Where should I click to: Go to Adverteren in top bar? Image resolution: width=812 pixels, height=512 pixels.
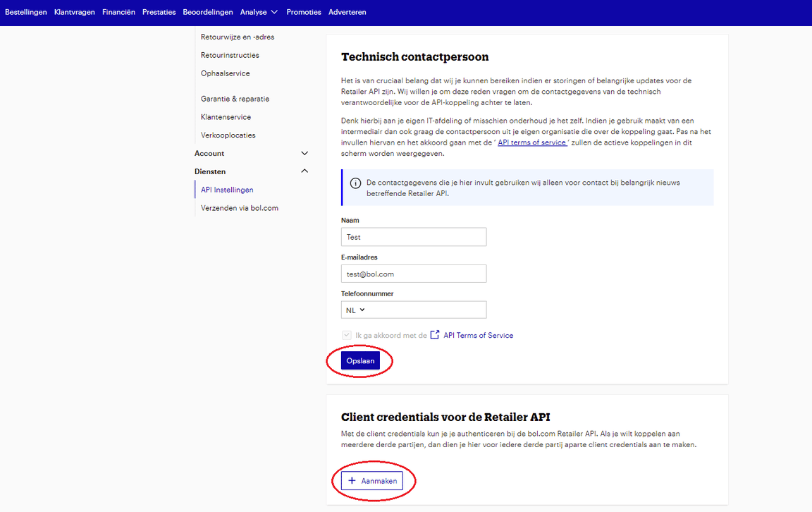(347, 12)
